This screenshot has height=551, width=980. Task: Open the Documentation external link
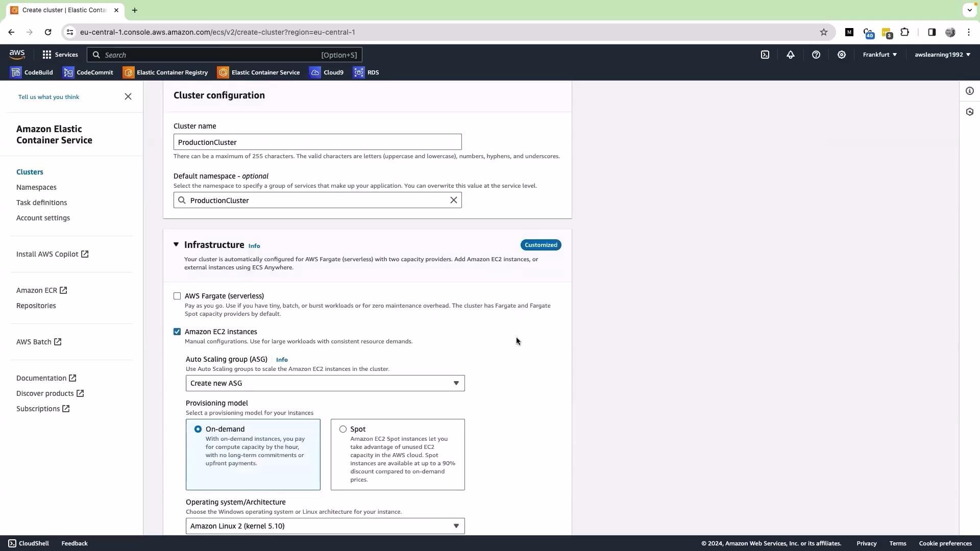tap(46, 378)
